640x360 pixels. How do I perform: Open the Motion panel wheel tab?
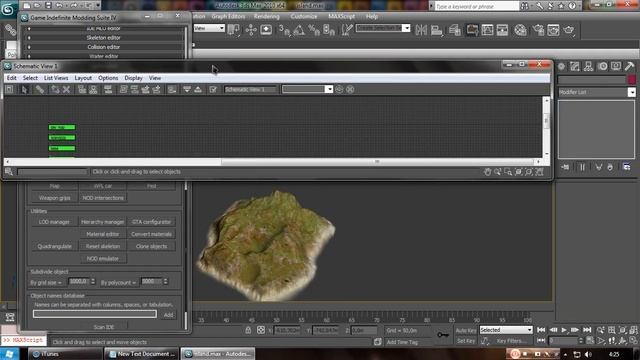602,66
